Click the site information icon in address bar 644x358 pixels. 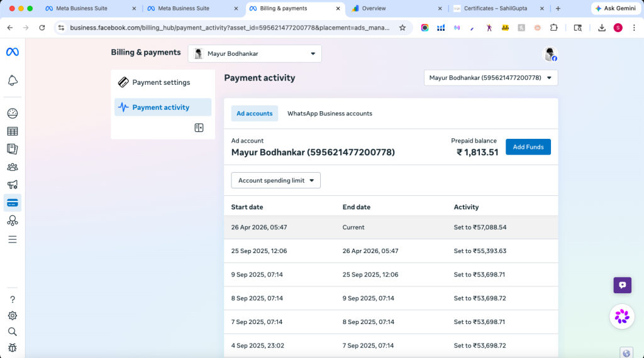(x=61, y=28)
